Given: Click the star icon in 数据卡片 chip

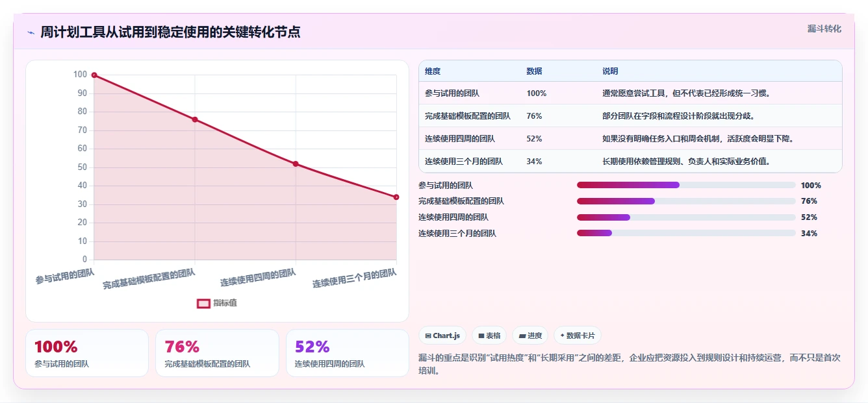Looking at the screenshot, I should coord(562,336).
